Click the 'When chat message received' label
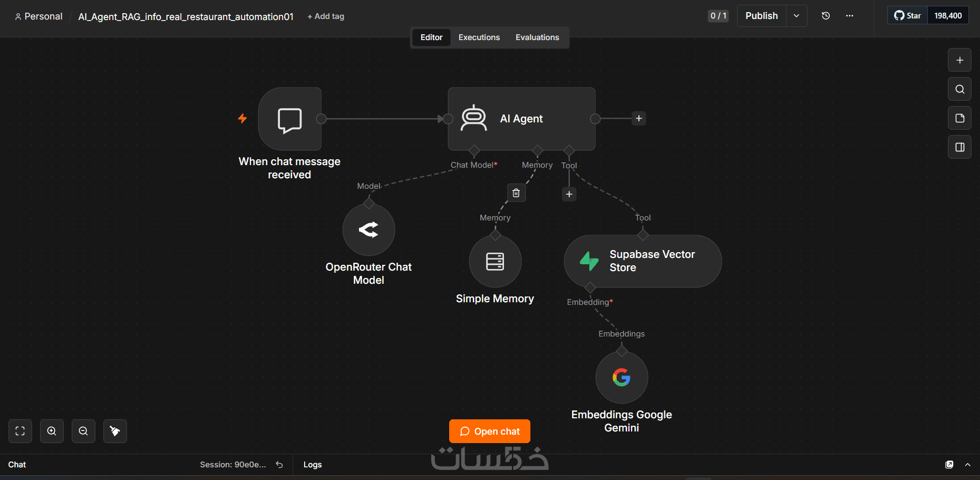Screen dimensions: 980x480 coord(289,168)
